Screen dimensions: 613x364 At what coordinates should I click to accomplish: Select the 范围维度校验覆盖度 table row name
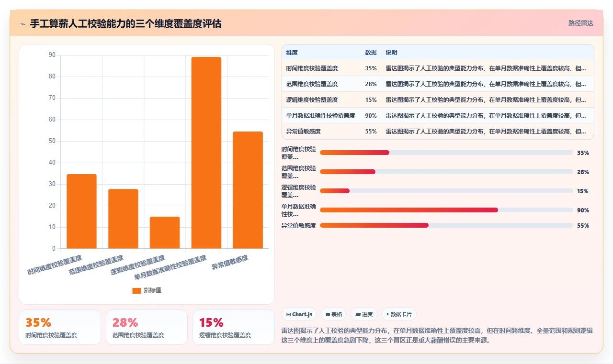312,84
